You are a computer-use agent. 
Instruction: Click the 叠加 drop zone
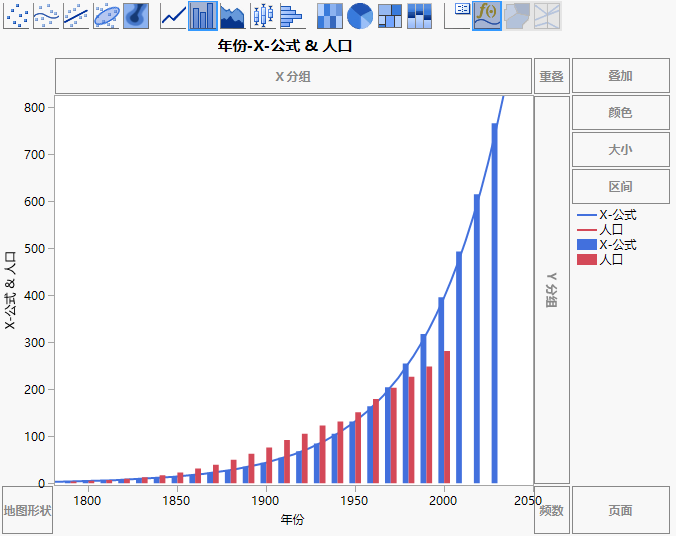[620, 76]
